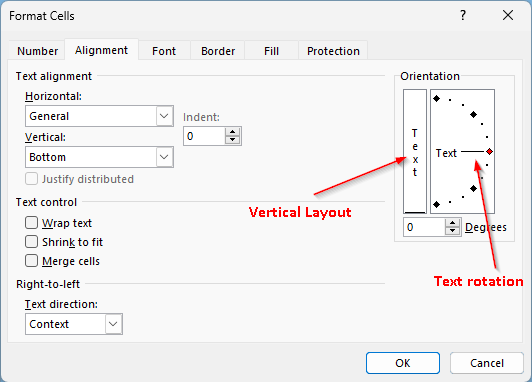This screenshot has width=532, height=382.
Task: Switch to the Protection tab
Action: 333,51
